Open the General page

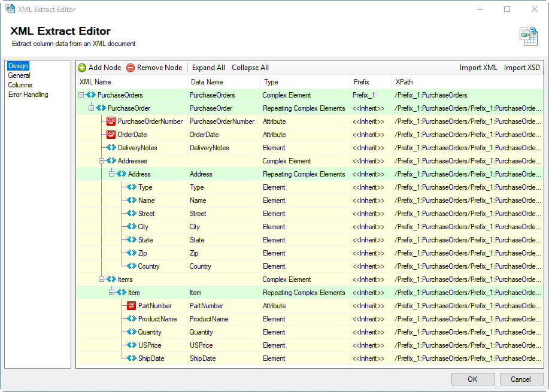tap(19, 75)
